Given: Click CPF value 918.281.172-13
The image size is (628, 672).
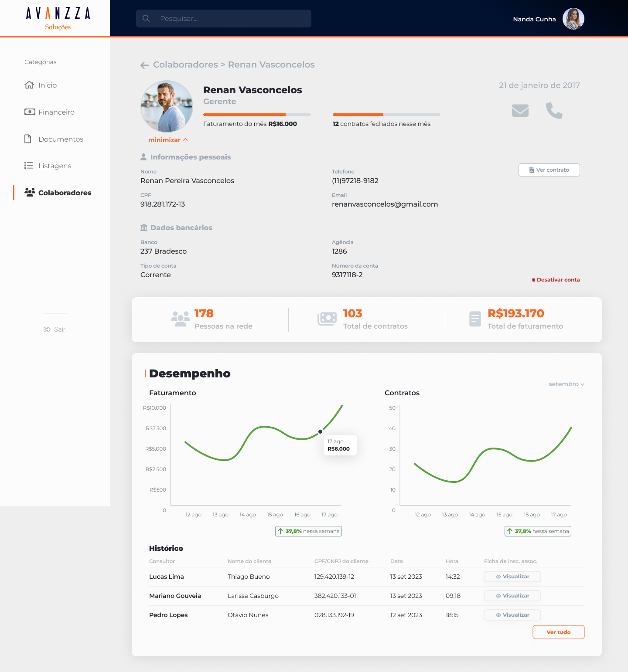Looking at the screenshot, I should pos(163,204).
